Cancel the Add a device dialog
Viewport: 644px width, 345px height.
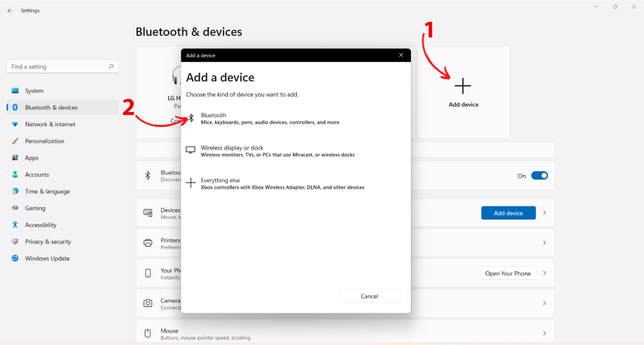coord(369,296)
